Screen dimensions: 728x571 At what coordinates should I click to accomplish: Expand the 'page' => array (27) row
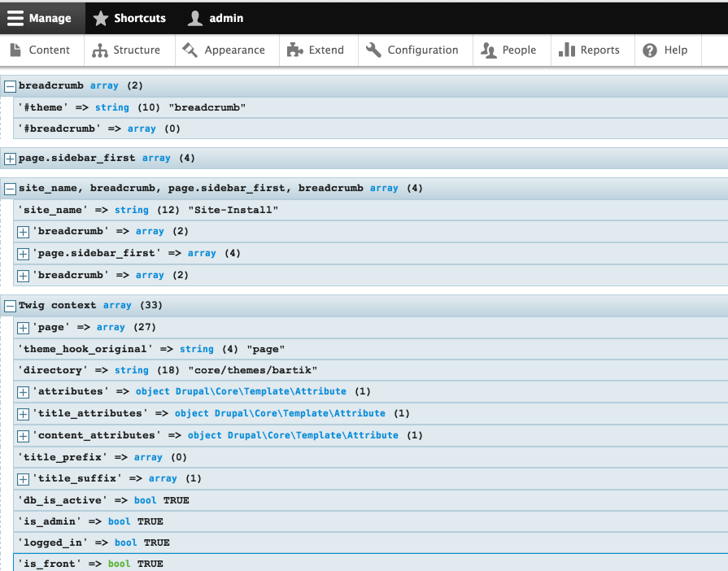pyautogui.click(x=23, y=328)
